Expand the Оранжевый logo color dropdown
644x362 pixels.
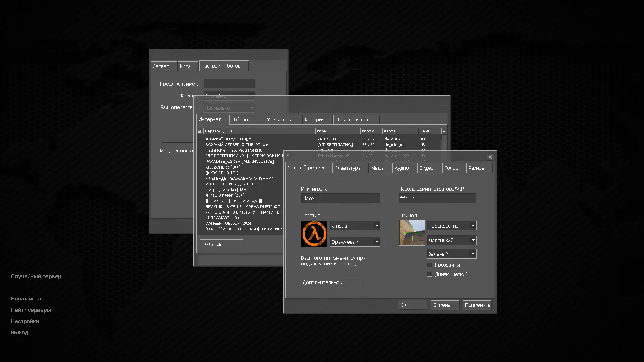(x=355, y=242)
